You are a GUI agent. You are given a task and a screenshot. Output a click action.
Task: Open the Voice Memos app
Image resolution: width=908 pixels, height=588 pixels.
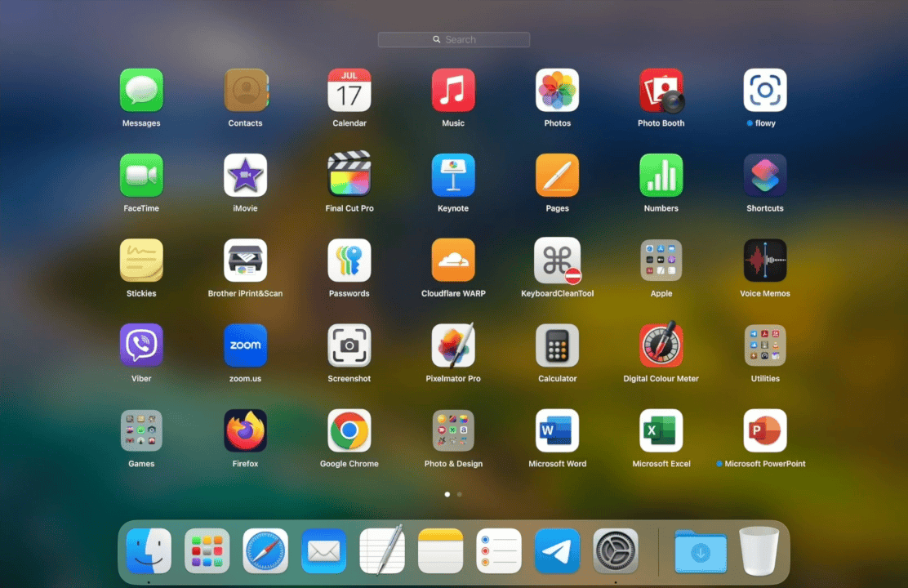click(x=765, y=260)
